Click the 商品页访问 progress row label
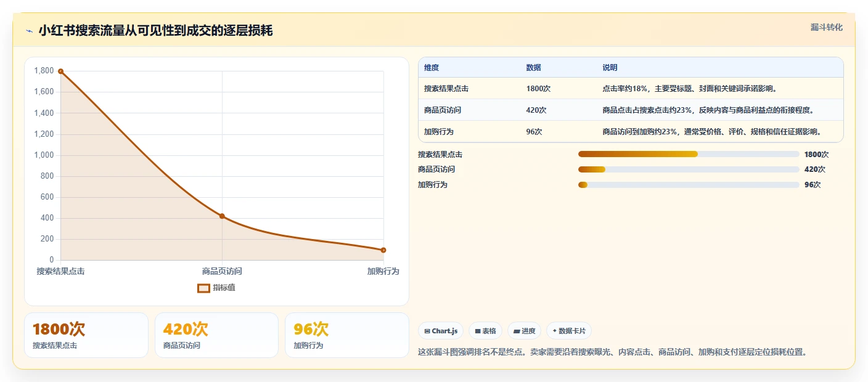The height and width of the screenshot is (382, 868). pyautogui.click(x=436, y=169)
